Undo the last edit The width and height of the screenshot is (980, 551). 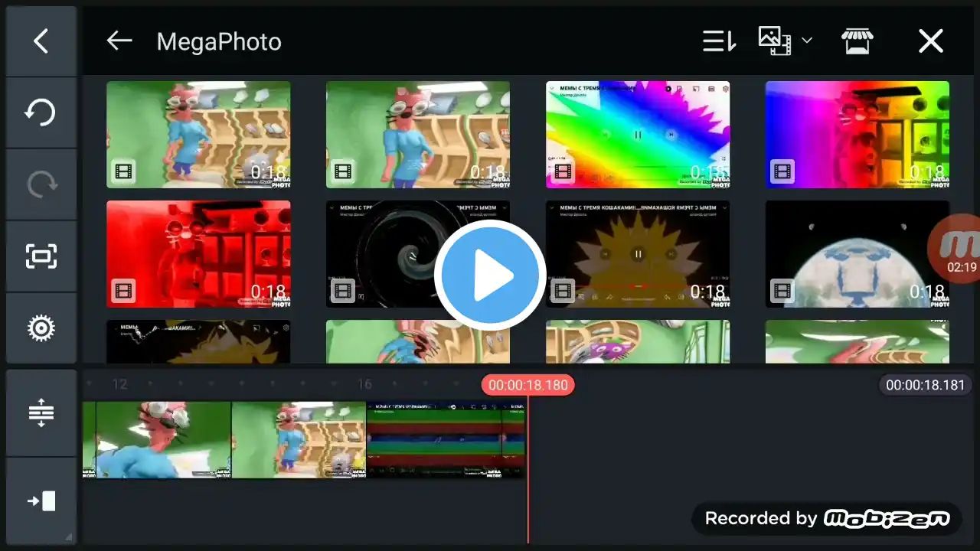(x=41, y=112)
